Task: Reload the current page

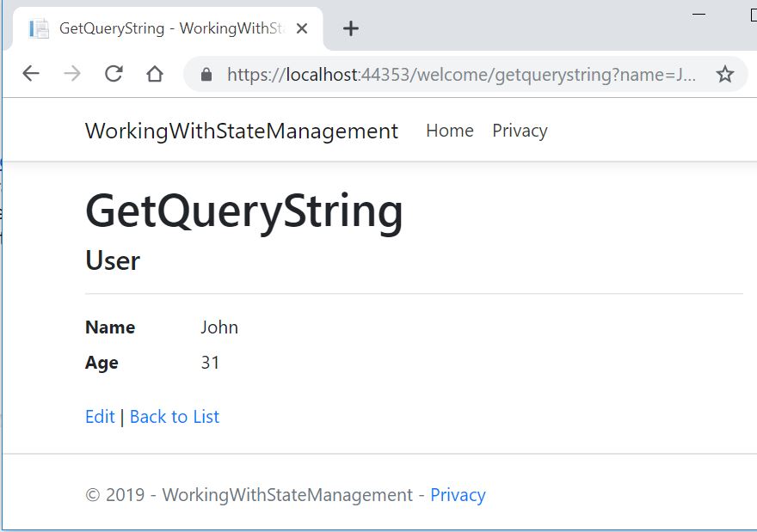Action: [x=114, y=74]
